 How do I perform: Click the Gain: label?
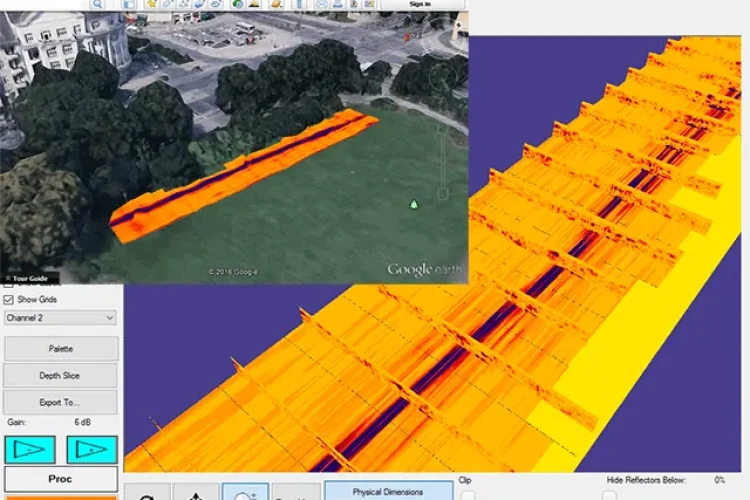click(x=17, y=422)
